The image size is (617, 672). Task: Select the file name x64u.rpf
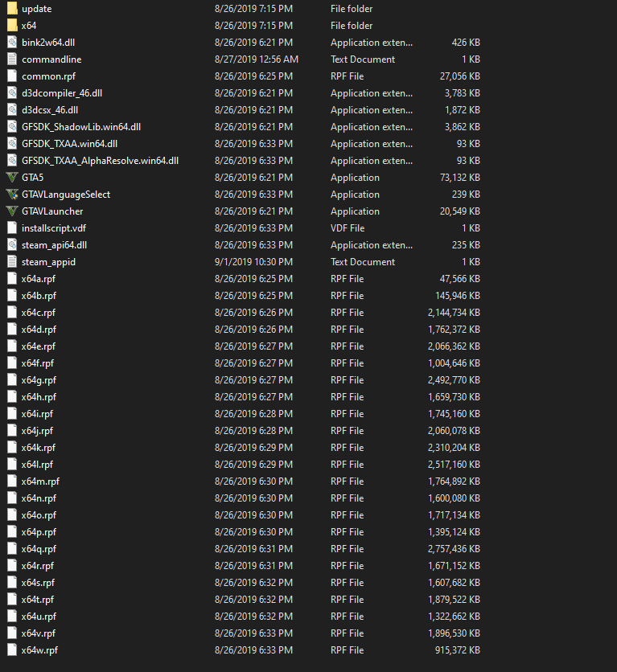(x=39, y=617)
